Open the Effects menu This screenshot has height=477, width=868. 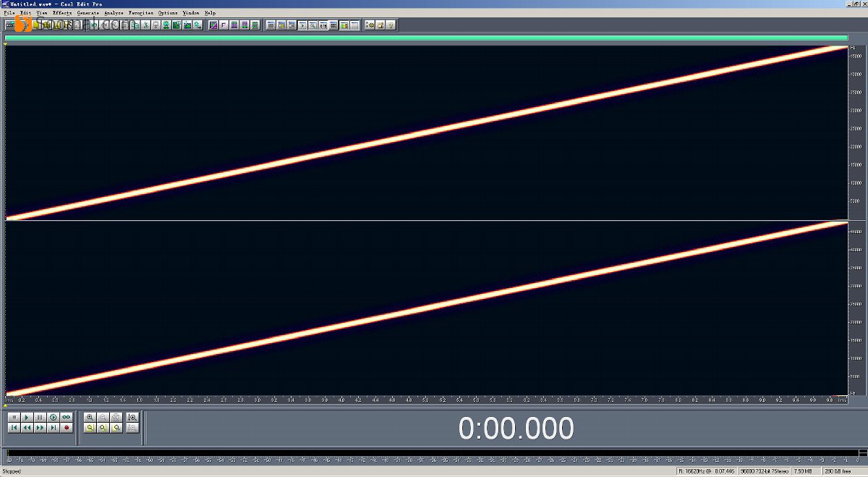62,13
